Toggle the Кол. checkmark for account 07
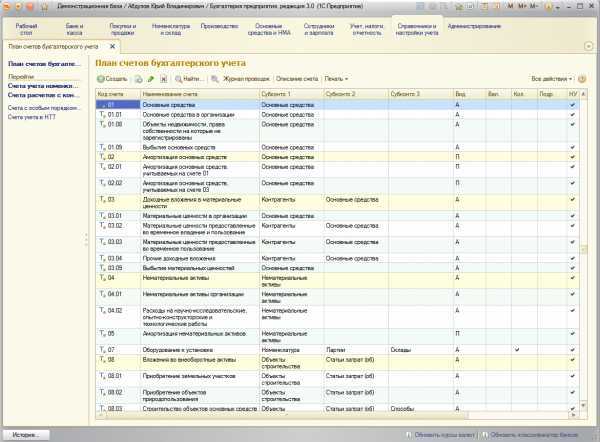 (x=517, y=349)
